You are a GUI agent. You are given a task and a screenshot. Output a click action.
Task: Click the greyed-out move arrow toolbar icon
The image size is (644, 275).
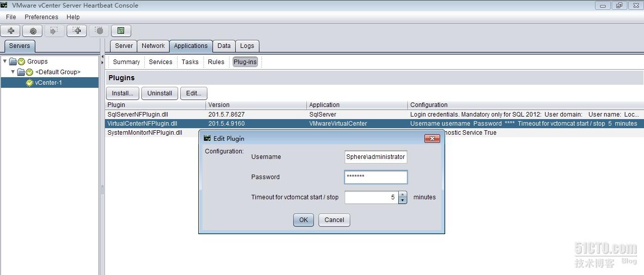tap(55, 31)
